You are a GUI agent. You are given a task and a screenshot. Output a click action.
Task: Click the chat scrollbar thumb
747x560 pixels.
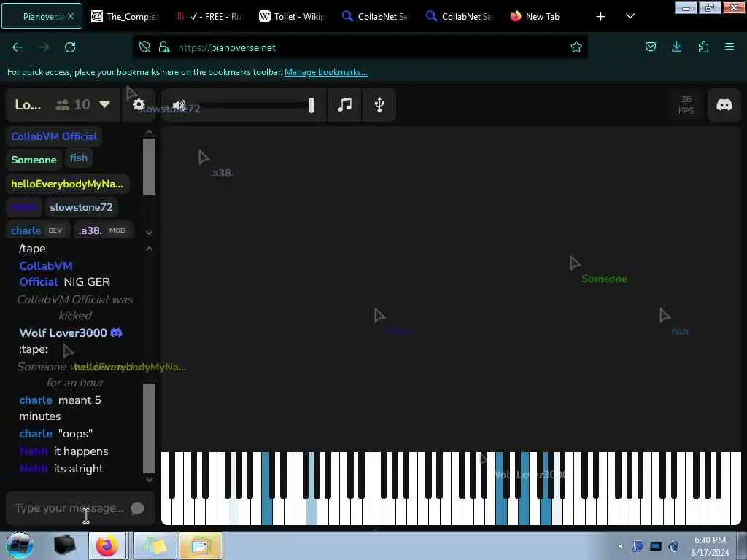point(149,428)
